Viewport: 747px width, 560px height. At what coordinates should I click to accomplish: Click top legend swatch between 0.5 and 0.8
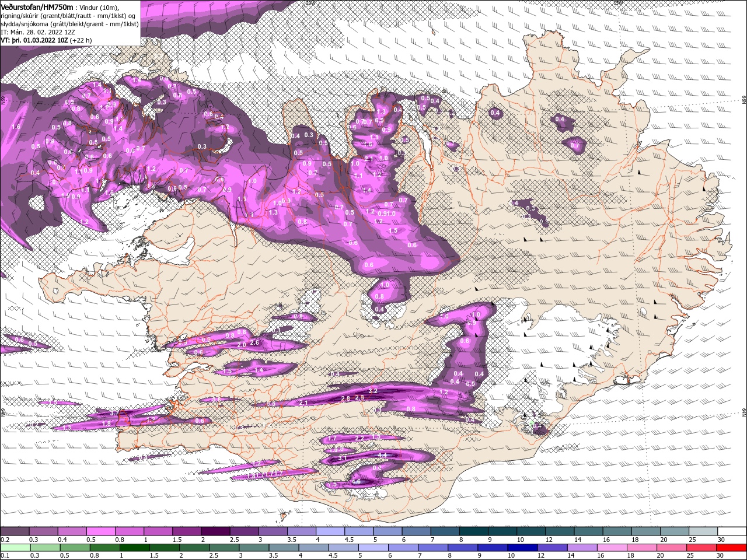100,531
